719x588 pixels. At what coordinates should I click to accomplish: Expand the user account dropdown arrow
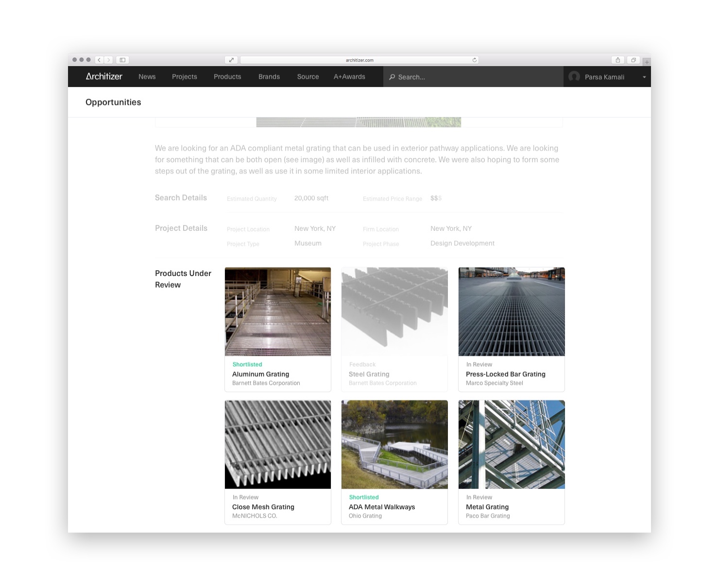[x=644, y=77]
